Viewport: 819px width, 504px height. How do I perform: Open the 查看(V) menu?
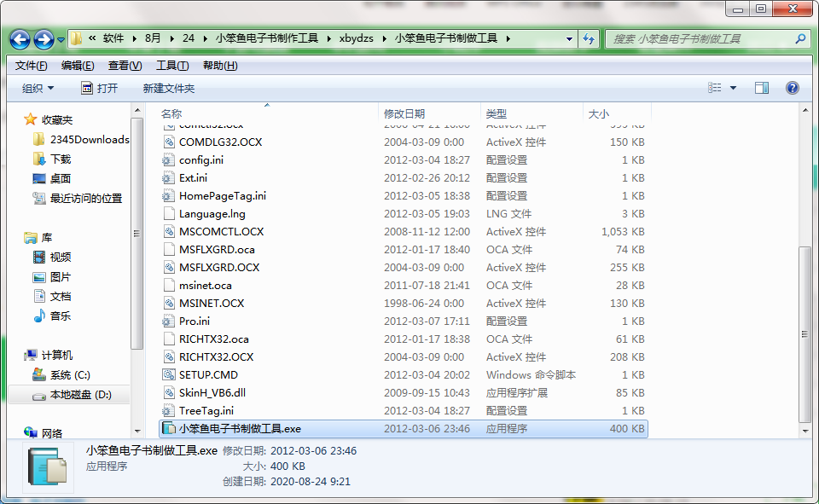(x=125, y=66)
